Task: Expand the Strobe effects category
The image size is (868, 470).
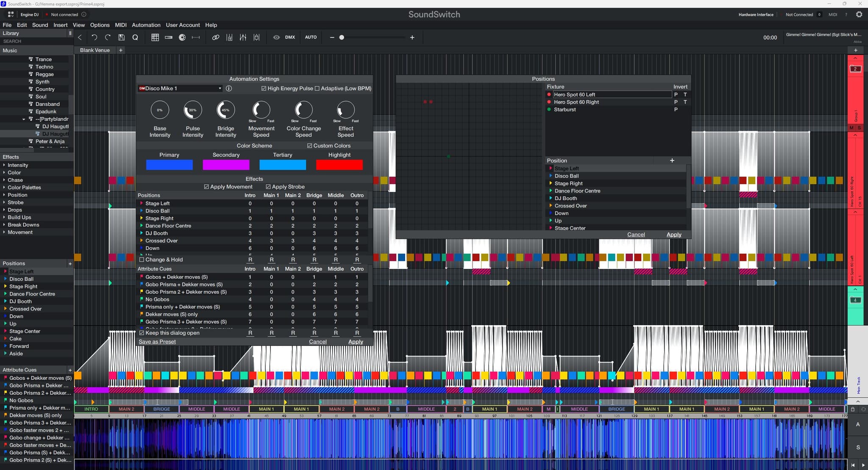Action: click(15, 202)
